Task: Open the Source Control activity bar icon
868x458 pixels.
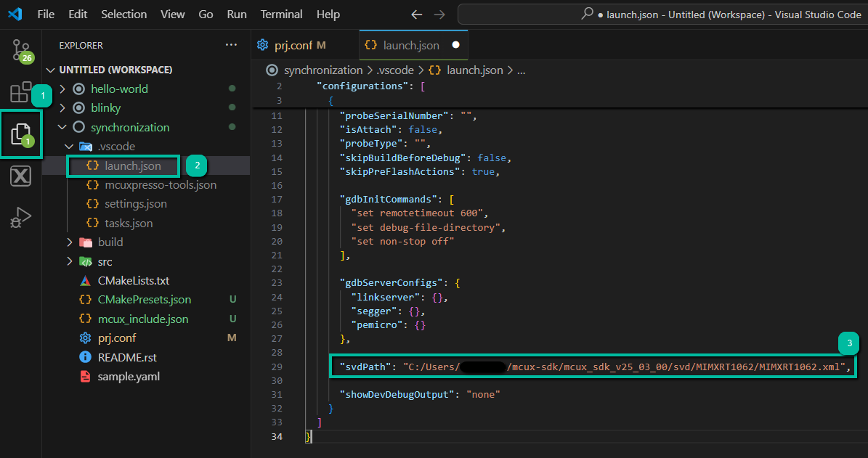Action: (20, 49)
